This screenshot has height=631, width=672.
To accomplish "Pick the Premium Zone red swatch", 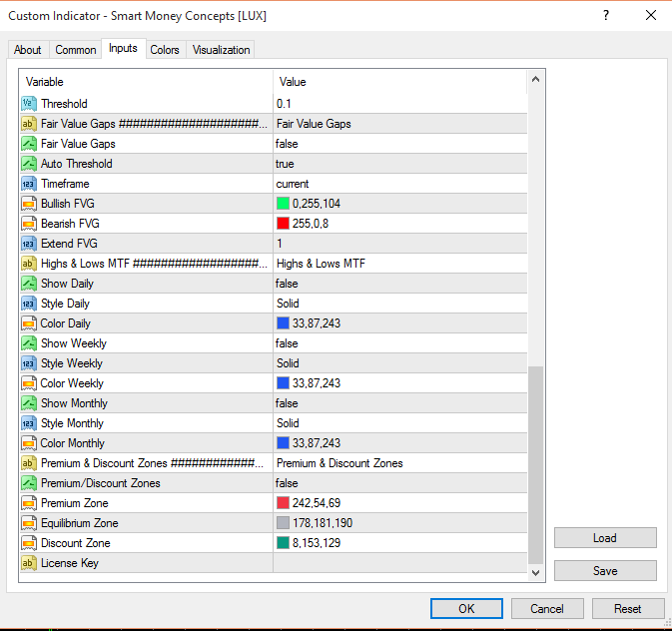I will [283, 503].
